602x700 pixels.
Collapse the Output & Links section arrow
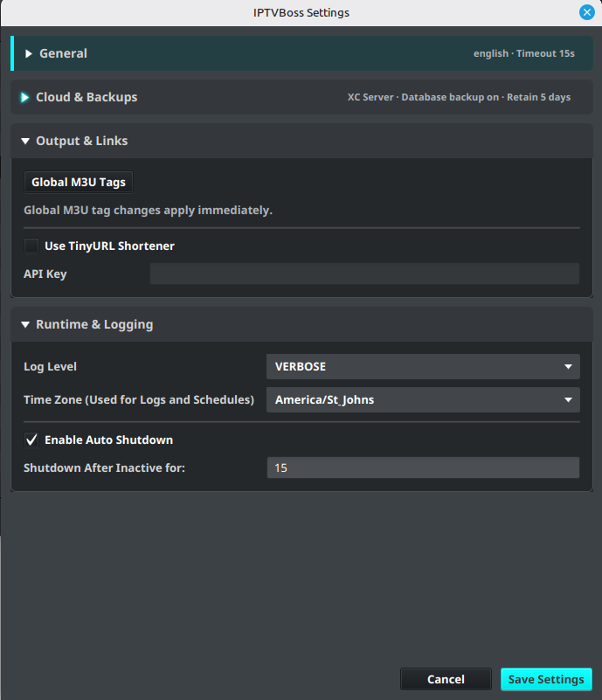click(25, 141)
